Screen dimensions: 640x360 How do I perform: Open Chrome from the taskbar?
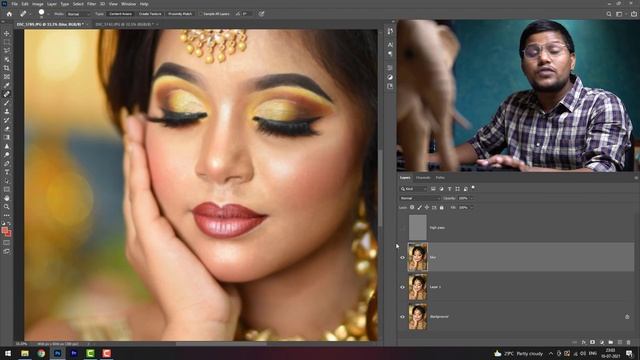(x=41, y=353)
